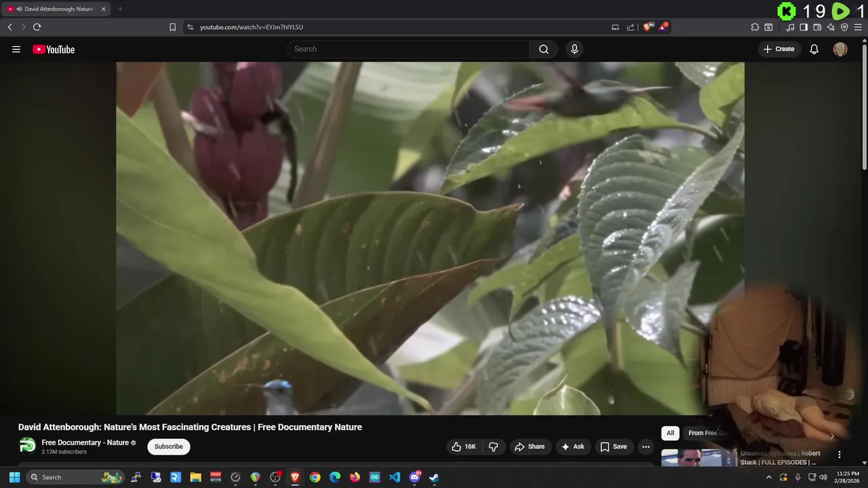Select the All filter chip

click(670, 433)
